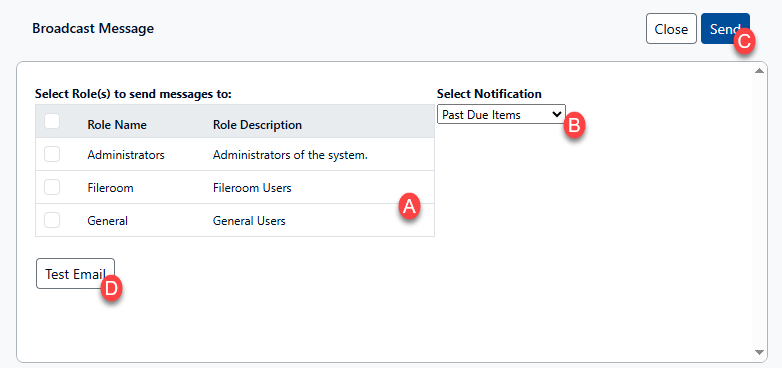Screen dimensions: 782x368
Task: Click the Role Description column header
Action: [x=257, y=125]
